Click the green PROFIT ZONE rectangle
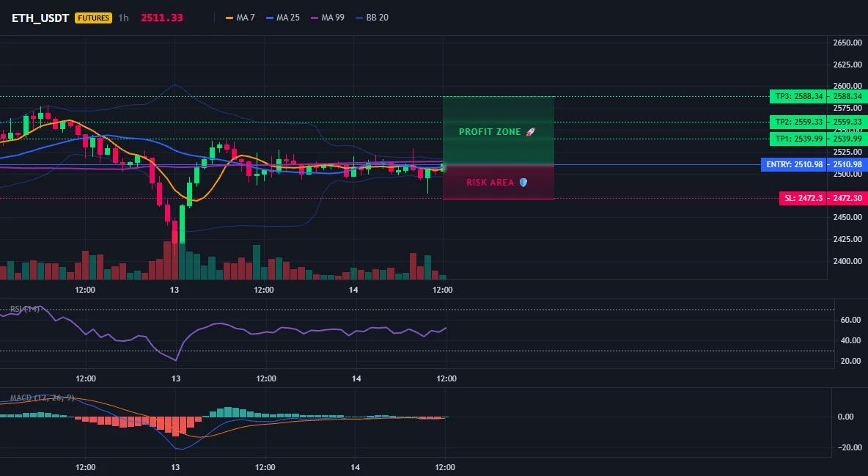 499,131
